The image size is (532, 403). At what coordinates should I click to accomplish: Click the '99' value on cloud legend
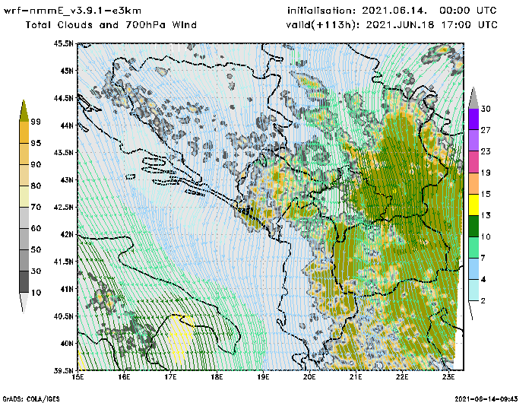pos(36,122)
